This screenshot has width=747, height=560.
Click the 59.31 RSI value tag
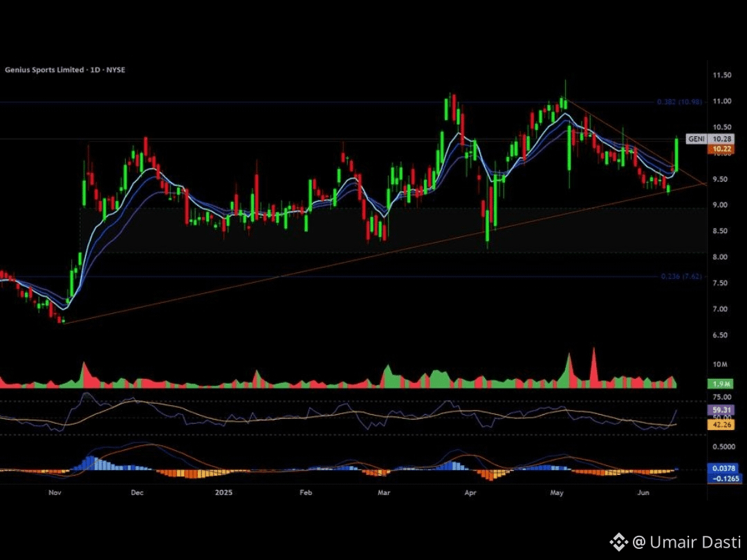pyautogui.click(x=721, y=409)
